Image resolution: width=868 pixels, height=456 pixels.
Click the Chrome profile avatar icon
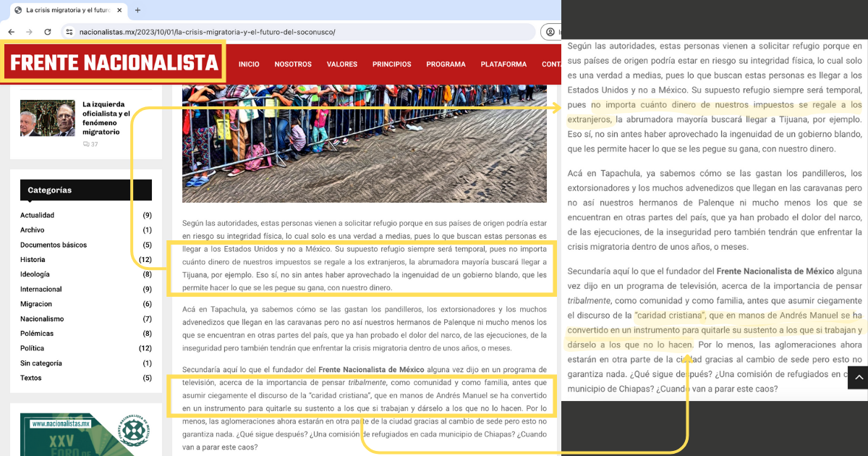tap(551, 32)
